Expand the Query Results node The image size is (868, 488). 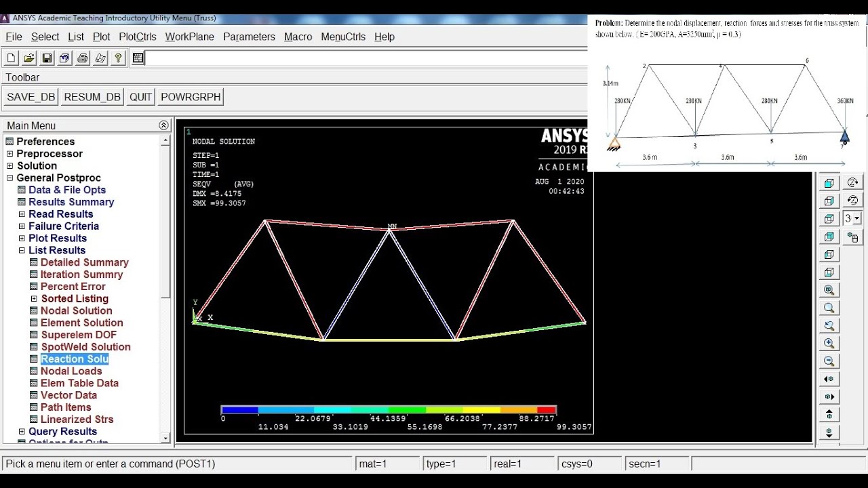[22, 432]
